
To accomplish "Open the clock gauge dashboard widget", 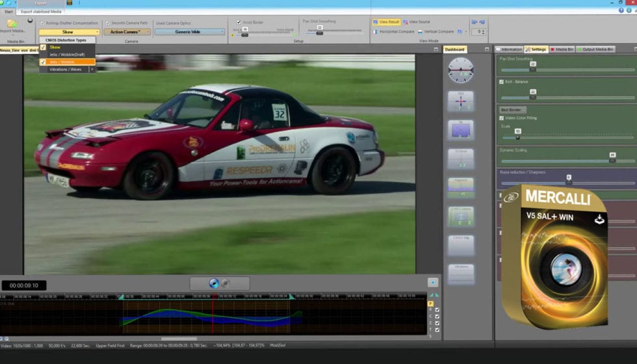I will (x=460, y=70).
